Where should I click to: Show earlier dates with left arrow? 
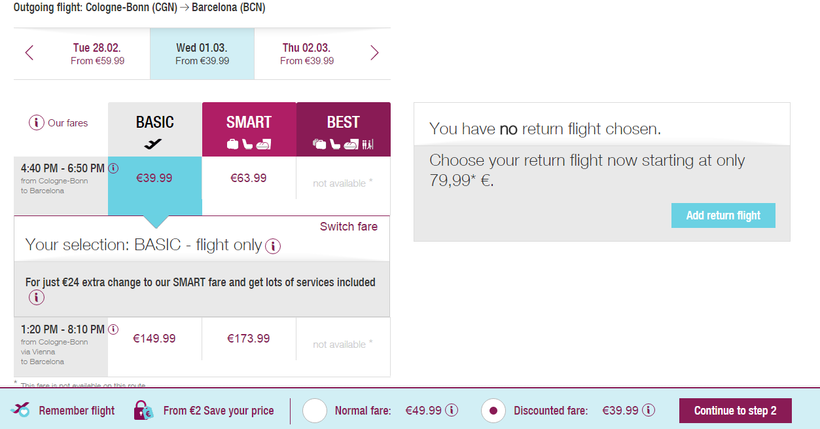pyautogui.click(x=29, y=53)
